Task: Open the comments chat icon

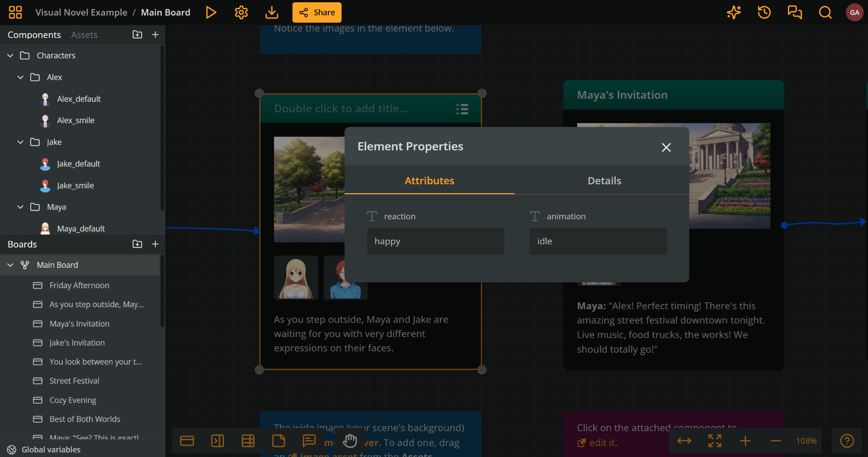Action: click(794, 12)
